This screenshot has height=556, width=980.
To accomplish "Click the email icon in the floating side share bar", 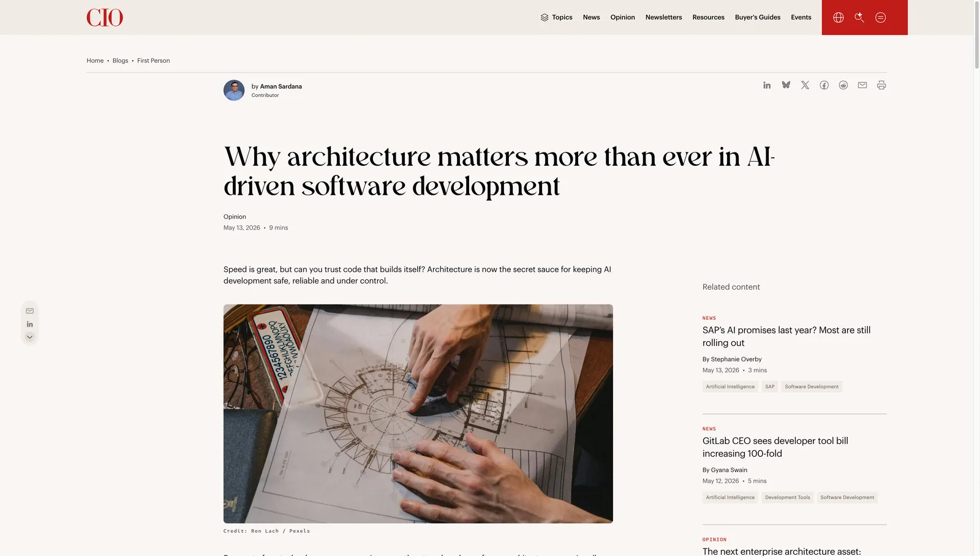I will click(x=29, y=311).
